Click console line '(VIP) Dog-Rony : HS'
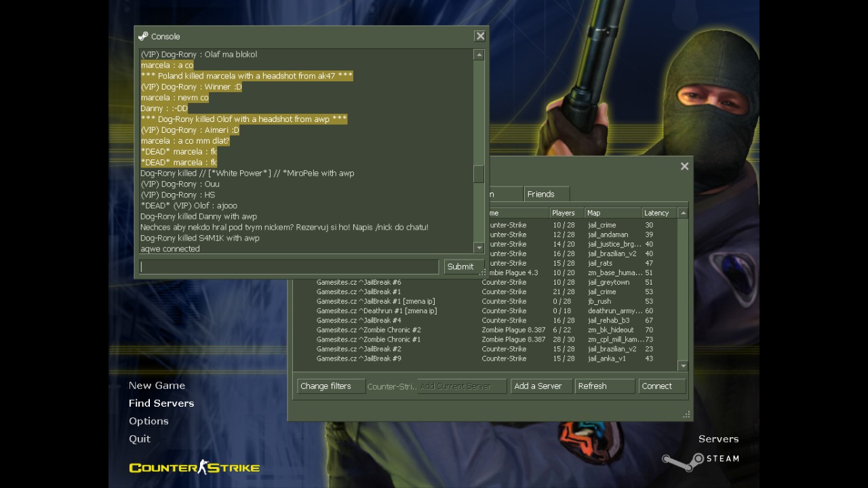This screenshot has width=868, height=488. [x=178, y=195]
